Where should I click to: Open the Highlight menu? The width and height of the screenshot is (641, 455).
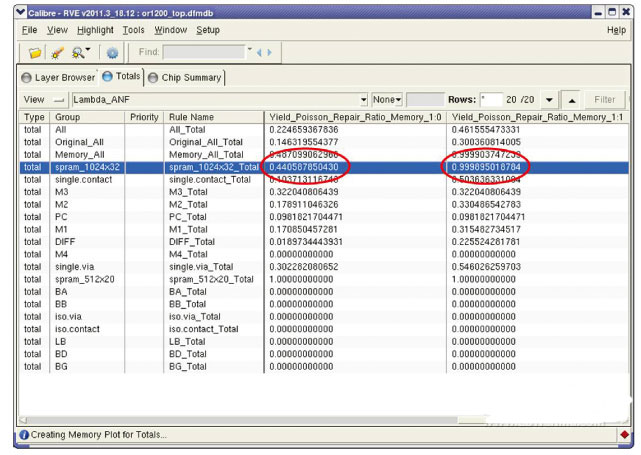click(95, 30)
